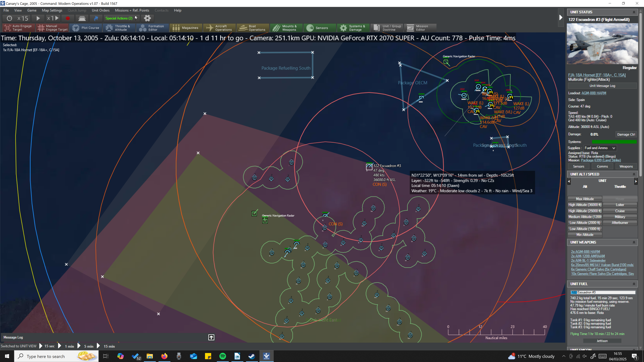
Task: Open Mission Editor
Action: [420, 28]
